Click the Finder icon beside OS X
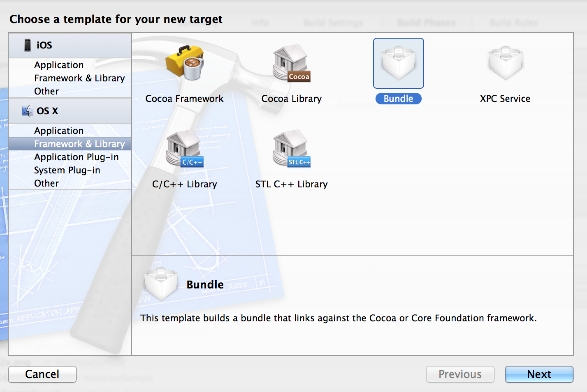 tap(28, 111)
